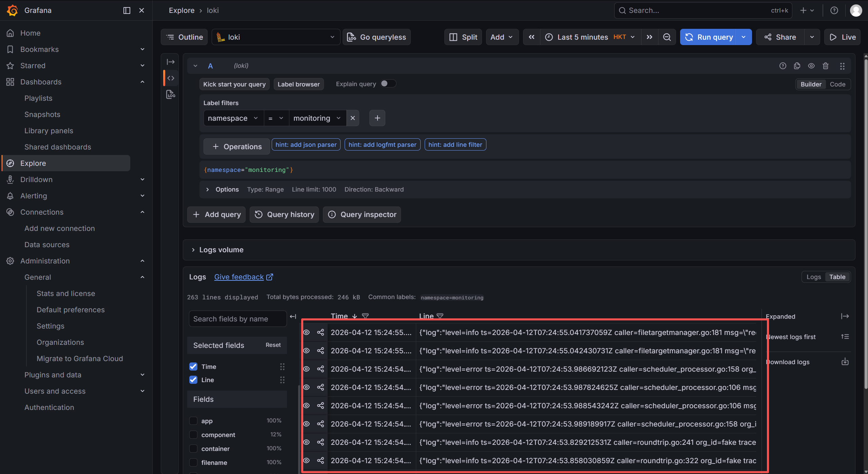
Task: Grab query A drag handle
Action: click(x=842, y=66)
